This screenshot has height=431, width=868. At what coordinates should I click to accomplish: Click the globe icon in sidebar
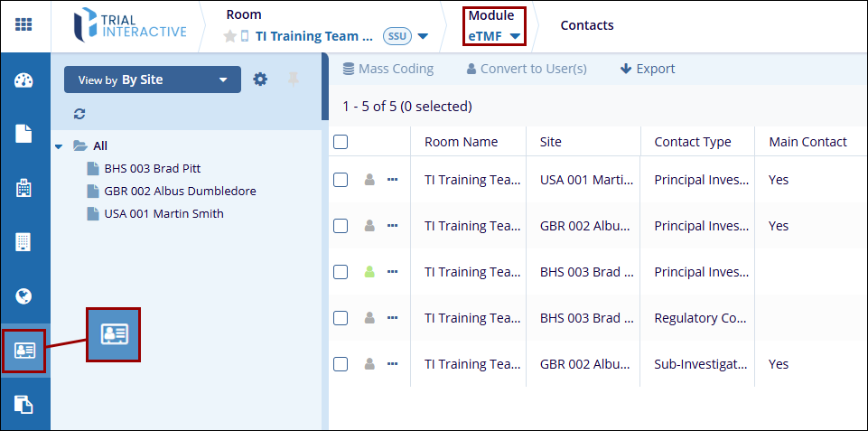pos(24,296)
